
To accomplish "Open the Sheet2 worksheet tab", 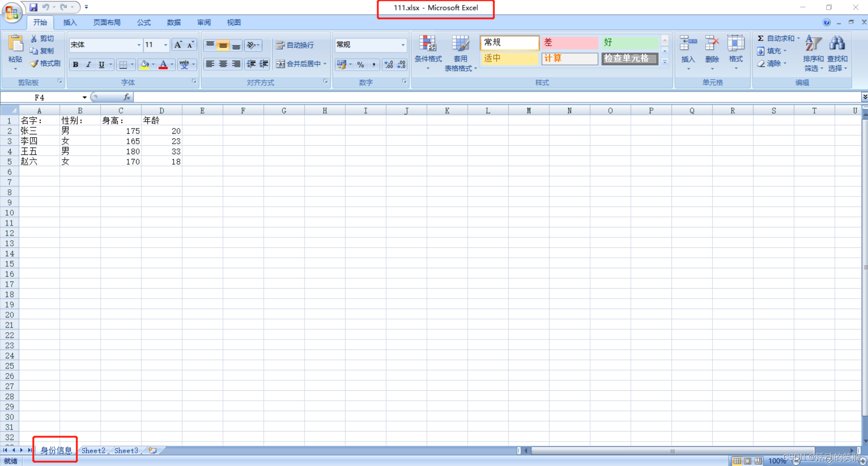I will 93,451.
